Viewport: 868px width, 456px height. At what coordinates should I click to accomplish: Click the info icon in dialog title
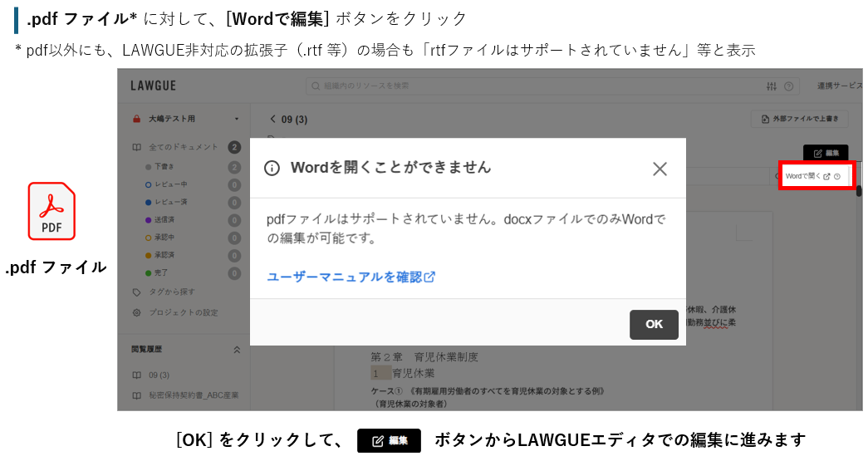point(272,168)
